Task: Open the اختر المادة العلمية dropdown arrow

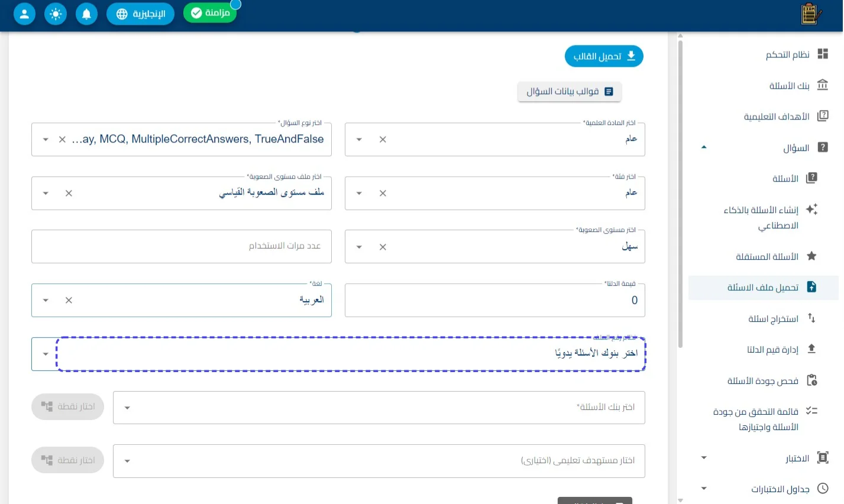Action: pyautogui.click(x=359, y=140)
